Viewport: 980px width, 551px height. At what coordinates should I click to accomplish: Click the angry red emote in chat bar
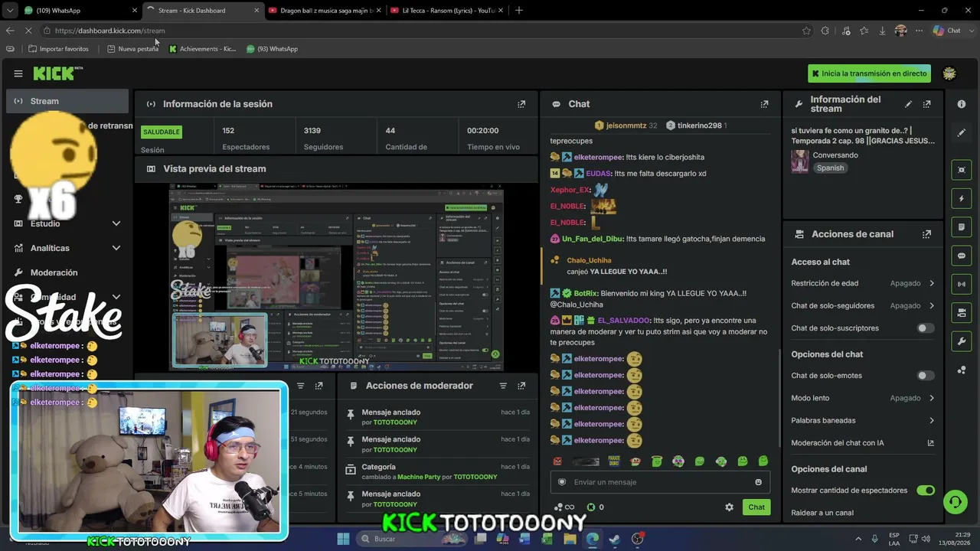point(557,461)
